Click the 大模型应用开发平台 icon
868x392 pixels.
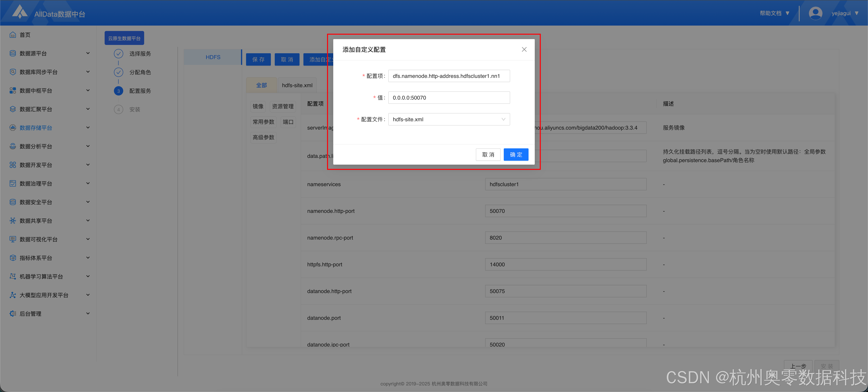[x=13, y=295]
